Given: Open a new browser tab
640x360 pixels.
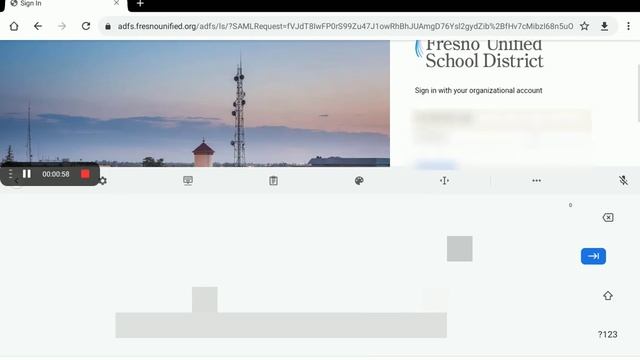Looking at the screenshot, I should (x=140, y=4).
